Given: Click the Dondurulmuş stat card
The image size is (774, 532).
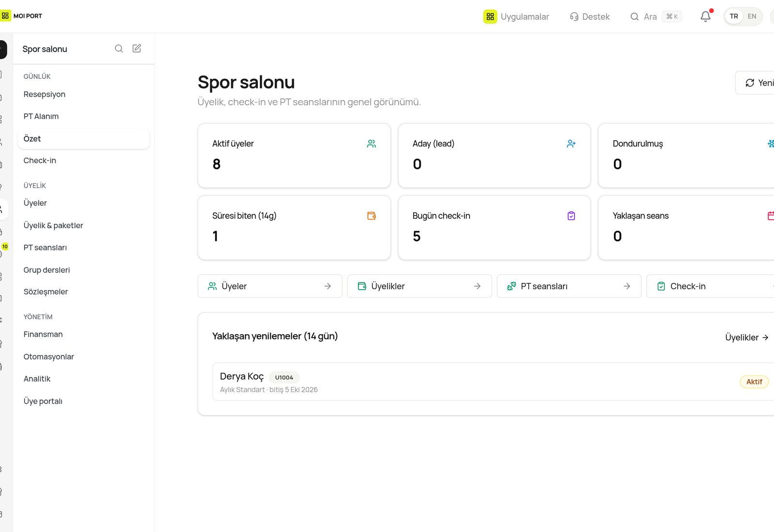Looking at the screenshot, I should coord(686,155).
